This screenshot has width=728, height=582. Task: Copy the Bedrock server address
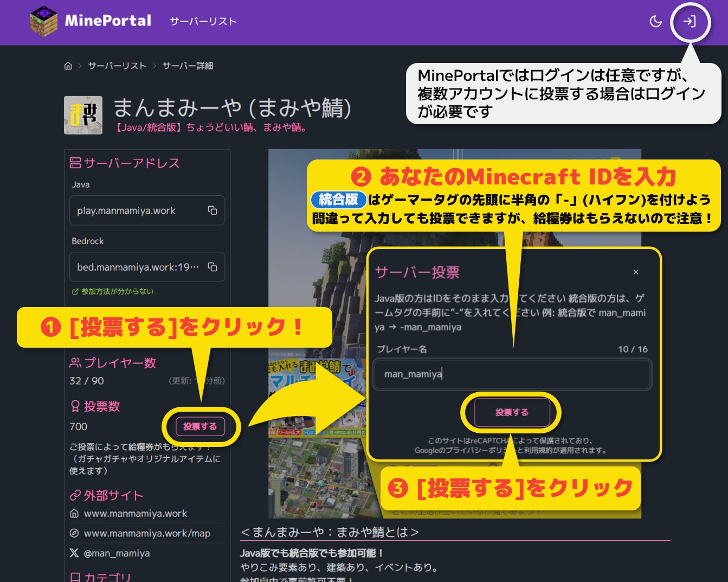tap(212, 267)
